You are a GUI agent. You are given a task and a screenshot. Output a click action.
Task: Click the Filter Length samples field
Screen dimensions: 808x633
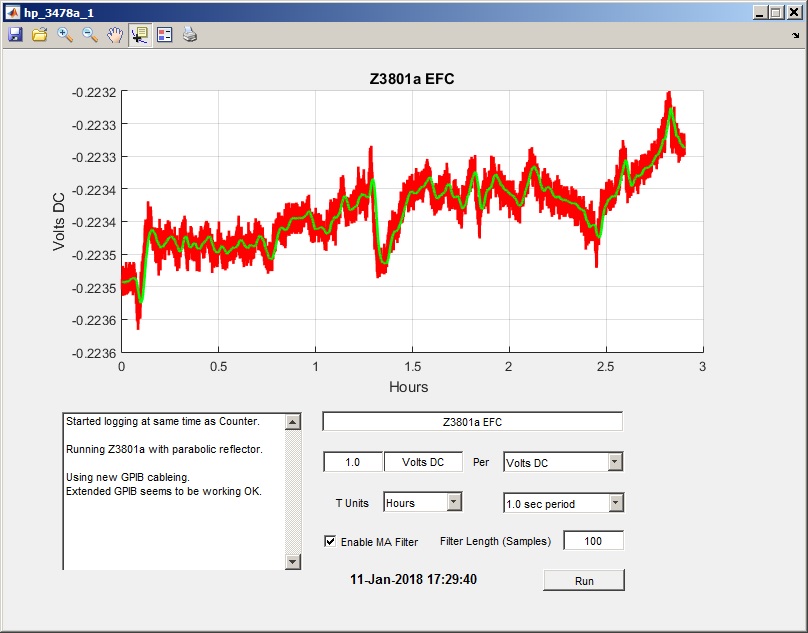[x=593, y=541]
